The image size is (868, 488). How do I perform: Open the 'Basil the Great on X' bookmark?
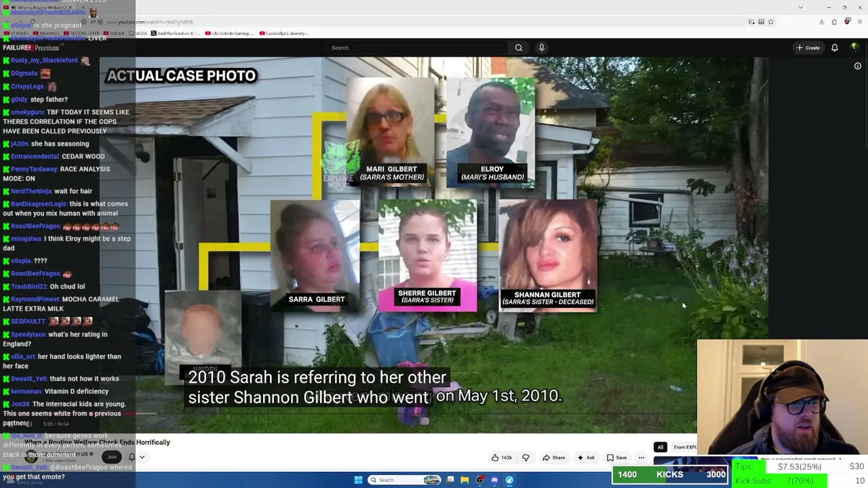(175, 33)
